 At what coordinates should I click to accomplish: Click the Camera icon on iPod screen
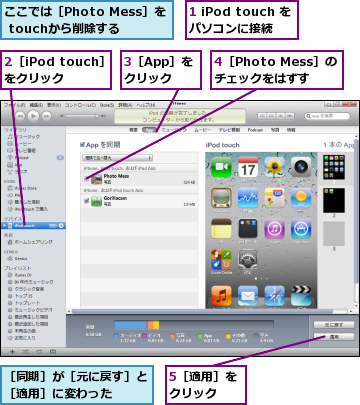[x=301, y=167]
